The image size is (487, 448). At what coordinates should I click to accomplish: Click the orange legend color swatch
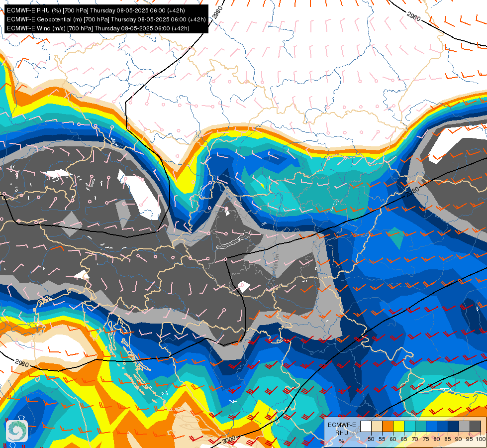388,426
